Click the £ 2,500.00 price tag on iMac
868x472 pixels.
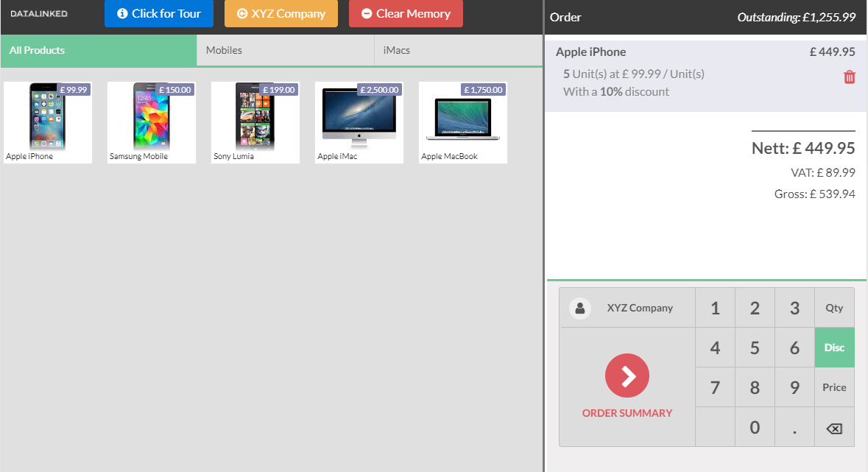[x=380, y=90]
